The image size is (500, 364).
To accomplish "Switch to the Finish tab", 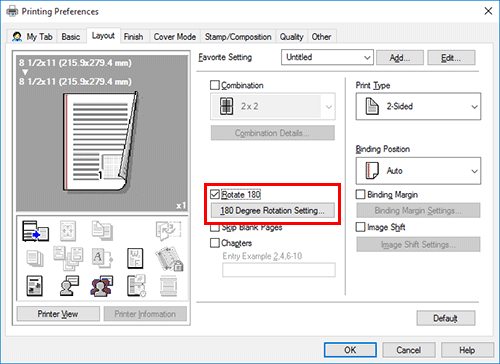I will [133, 37].
